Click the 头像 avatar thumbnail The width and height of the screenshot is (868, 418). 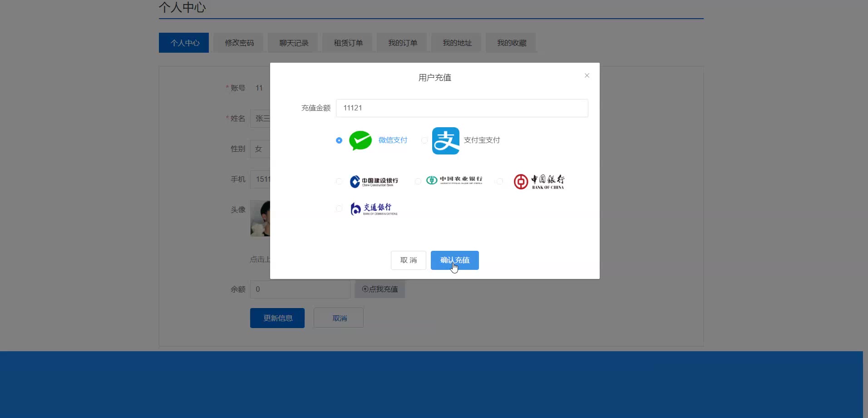(260, 219)
